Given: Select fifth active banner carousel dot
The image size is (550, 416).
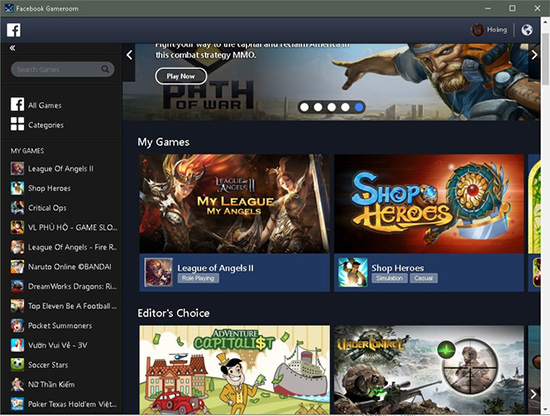Looking at the screenshot, I should point(359,107).
